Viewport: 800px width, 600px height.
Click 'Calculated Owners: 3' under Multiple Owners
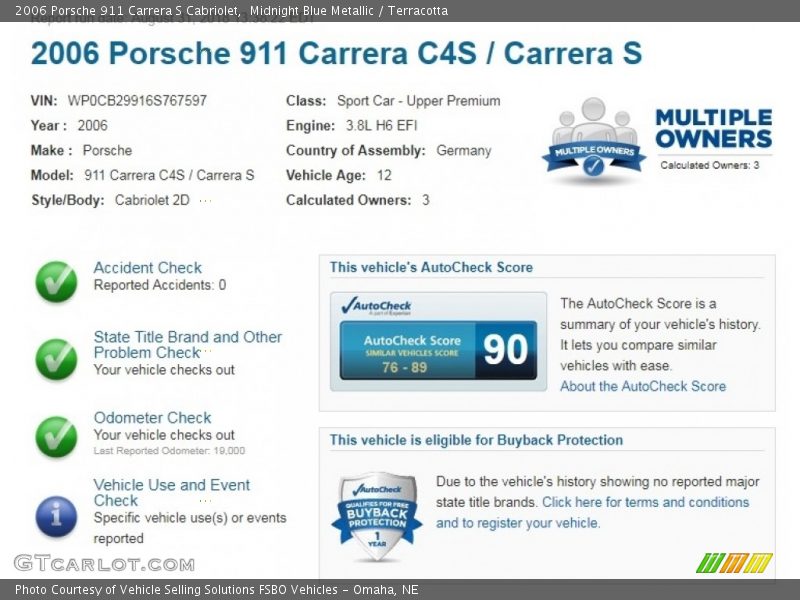click(710, 165)
